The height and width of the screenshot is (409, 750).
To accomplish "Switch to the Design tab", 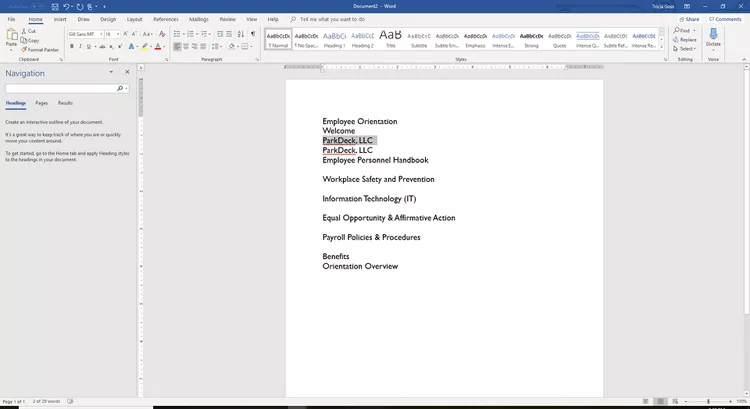I will (x=108, y=19).
